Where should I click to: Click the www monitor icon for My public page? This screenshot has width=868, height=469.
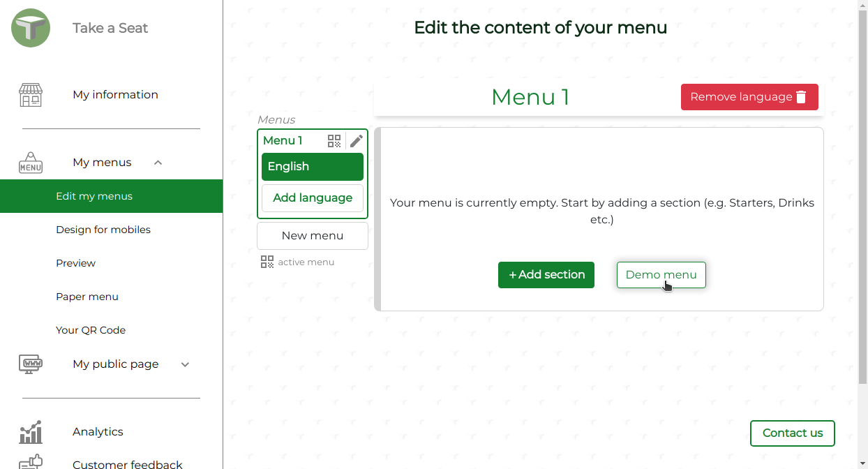pyautogui.click(x=31, y=364)
